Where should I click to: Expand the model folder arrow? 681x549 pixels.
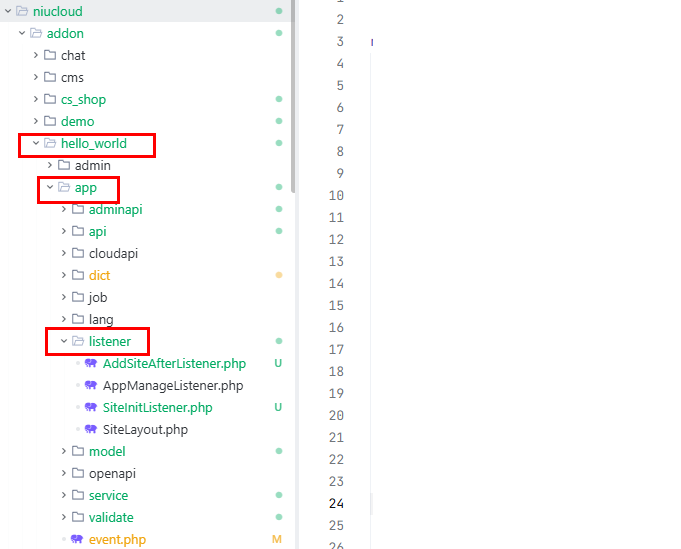[x=64, y=451]
